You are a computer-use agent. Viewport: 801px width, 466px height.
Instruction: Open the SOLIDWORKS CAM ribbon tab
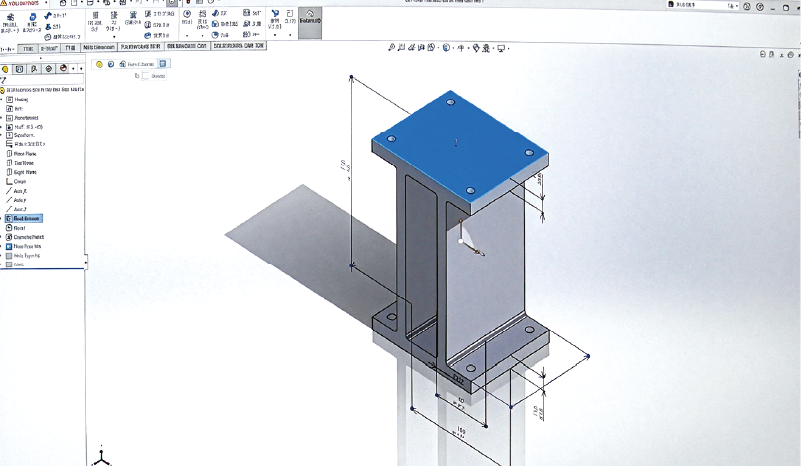[x=186, y=46]
